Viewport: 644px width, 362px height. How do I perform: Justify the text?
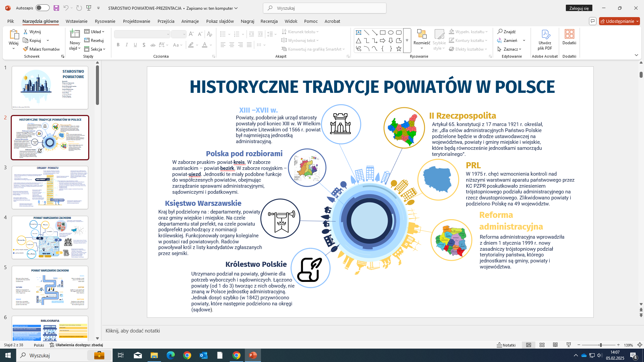tap(249, 45)
